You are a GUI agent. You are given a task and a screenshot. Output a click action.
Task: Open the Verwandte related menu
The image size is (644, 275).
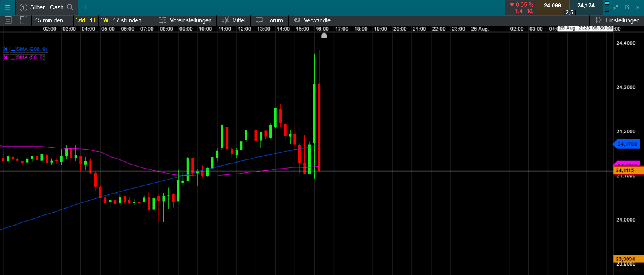[313, 20]
